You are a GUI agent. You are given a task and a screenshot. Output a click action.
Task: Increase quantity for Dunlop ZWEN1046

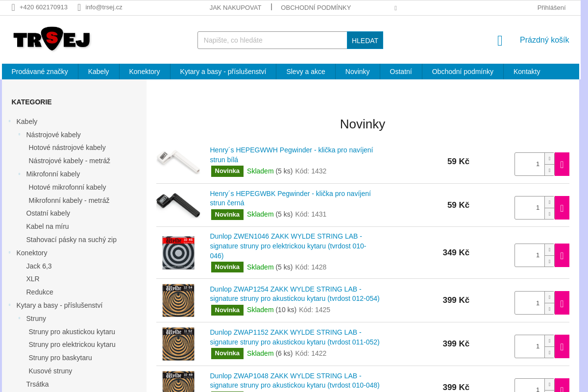click(549, 249)
